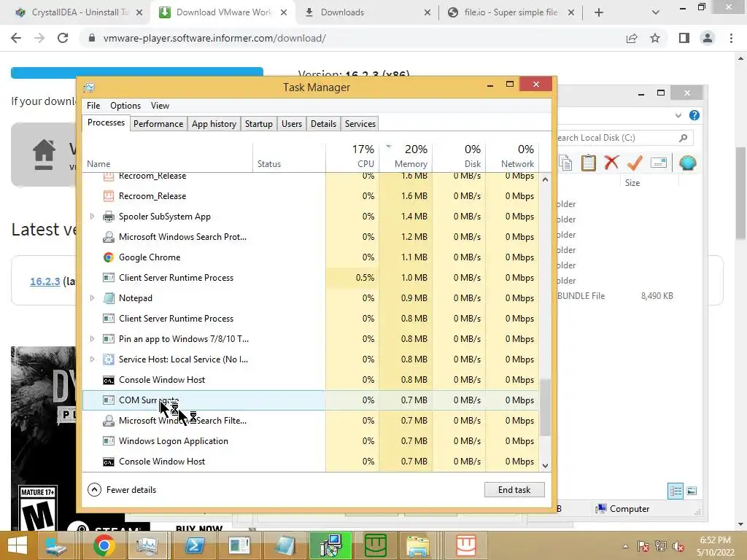
Task: Switch to the Users tab
Action: (x=292, y=124)
